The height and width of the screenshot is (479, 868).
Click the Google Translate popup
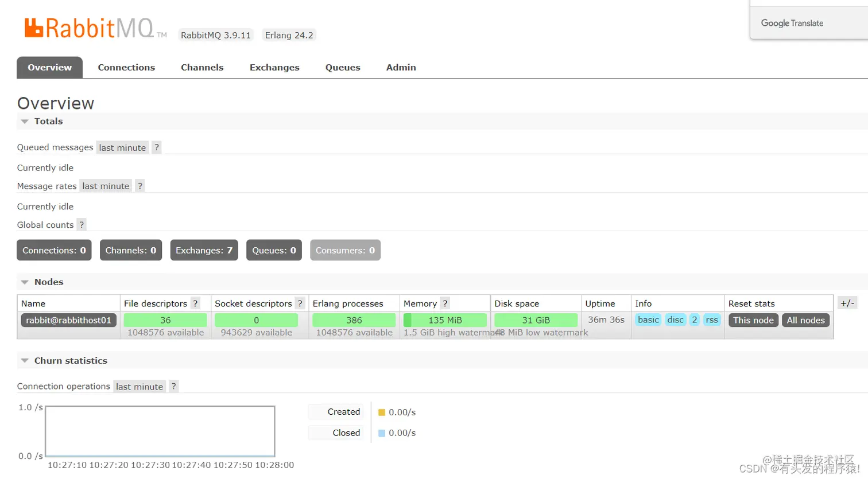click(x=809, y=21)
